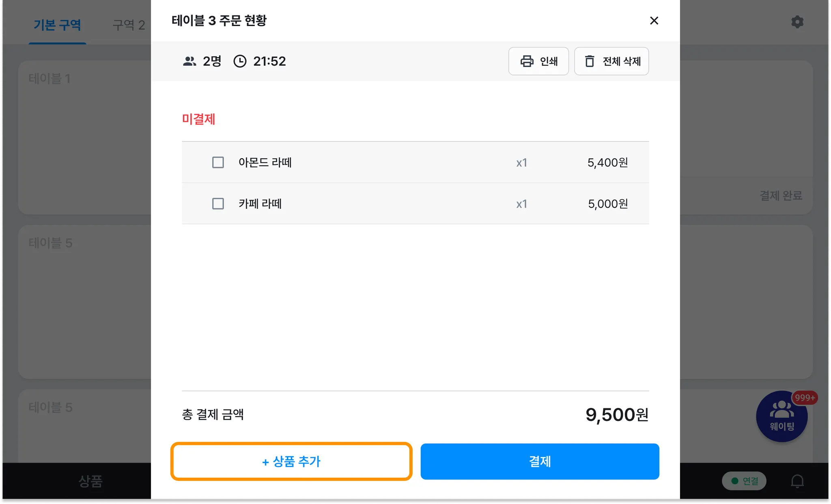Click the 카페 라떼 order row name
Screen dimensions: 831x504
(x=260, y=204)
